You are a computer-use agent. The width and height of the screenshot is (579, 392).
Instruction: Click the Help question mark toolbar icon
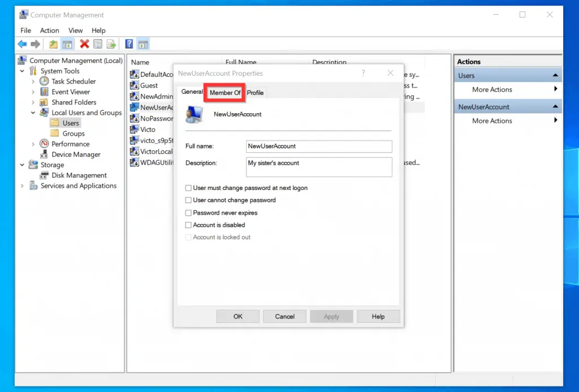tap(129, 44)
